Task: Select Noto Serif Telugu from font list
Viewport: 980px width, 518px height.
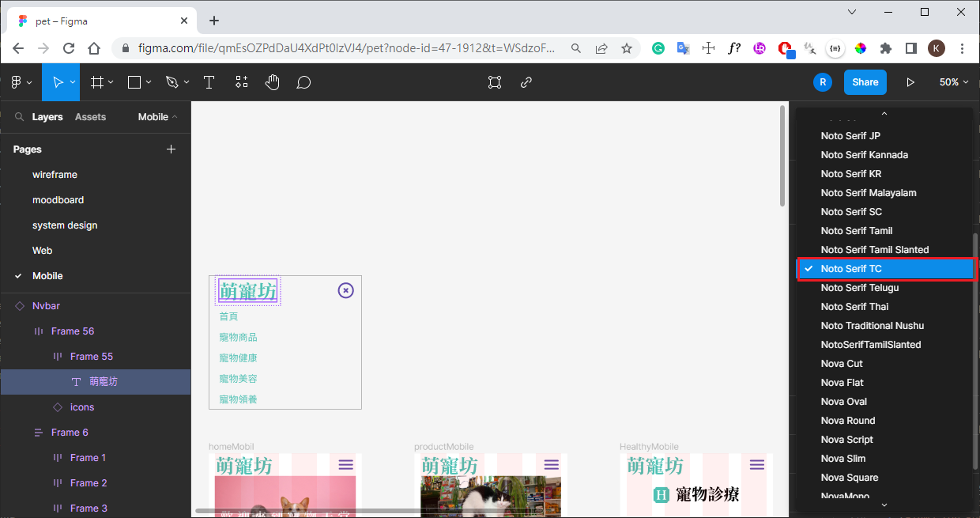Action: 859,288
